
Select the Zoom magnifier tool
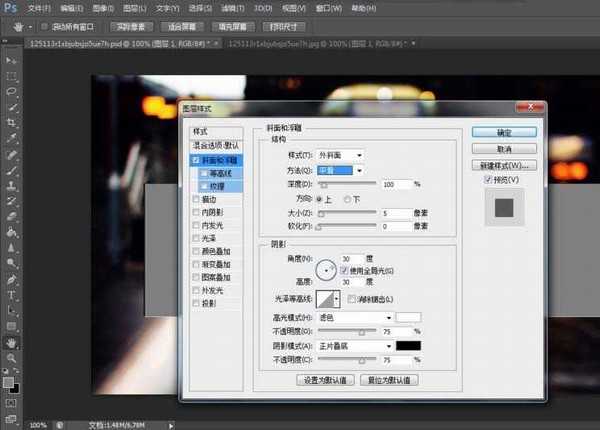pyautogui.click(x=12, y=358)
